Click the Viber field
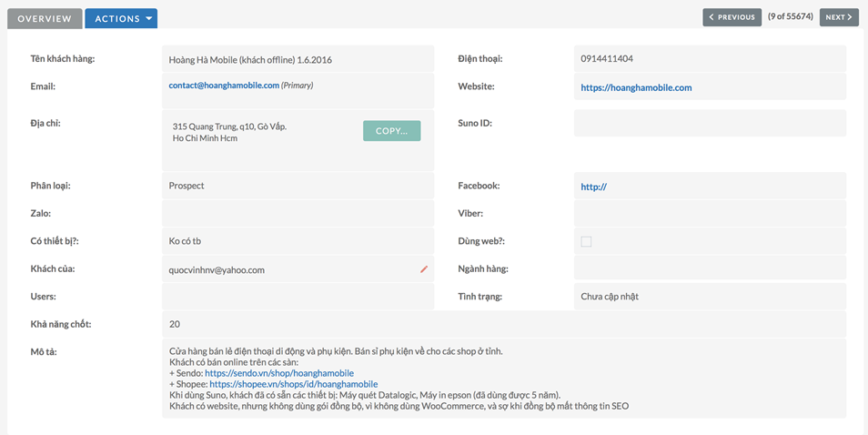 coord(710,214)
